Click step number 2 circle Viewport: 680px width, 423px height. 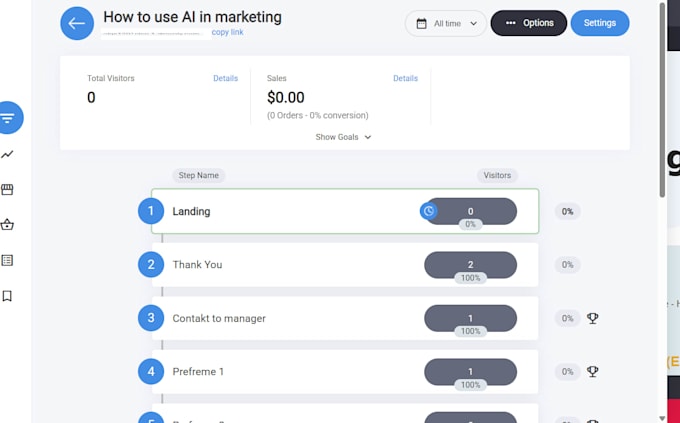151,265
